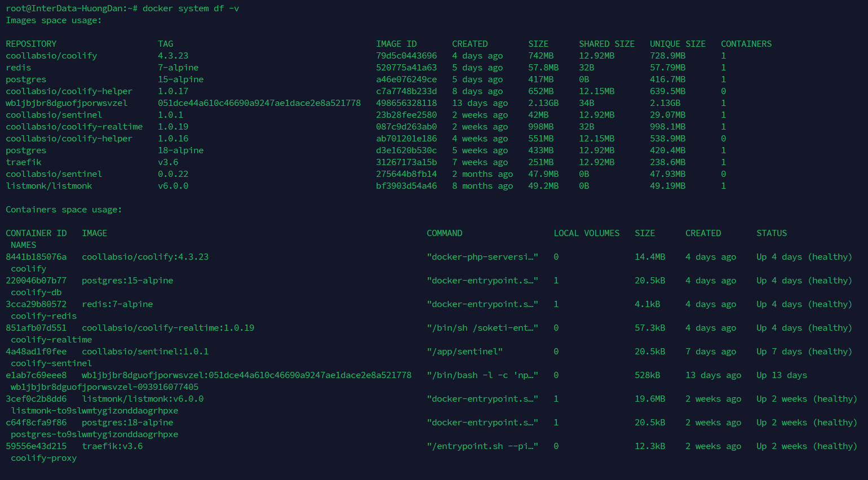Click the SHARED SIZE column header
The width and height of the screenshot is (868, 480).
click(x=606, y=44)
